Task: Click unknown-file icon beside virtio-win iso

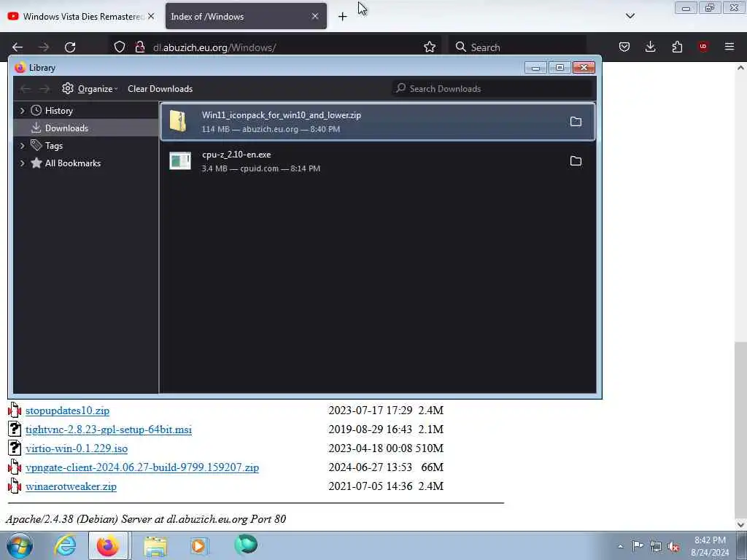Action: 15,448
